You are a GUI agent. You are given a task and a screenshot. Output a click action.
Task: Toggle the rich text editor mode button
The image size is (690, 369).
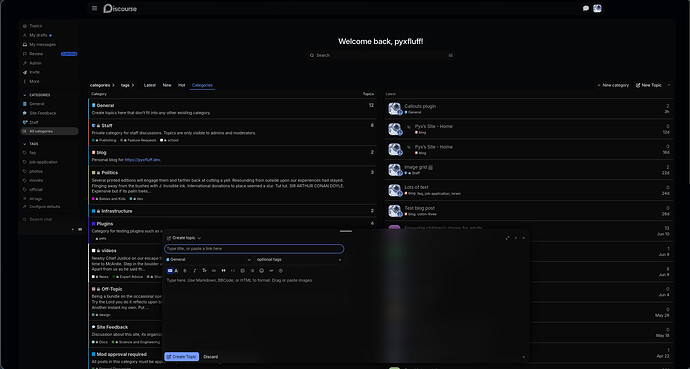coord(170,270)
